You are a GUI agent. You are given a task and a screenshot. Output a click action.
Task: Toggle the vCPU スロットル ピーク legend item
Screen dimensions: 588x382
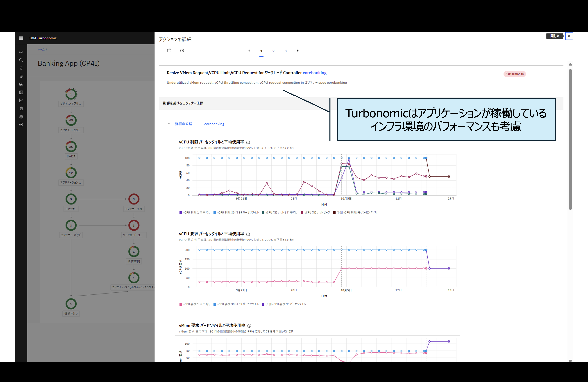tap(315, 212)
